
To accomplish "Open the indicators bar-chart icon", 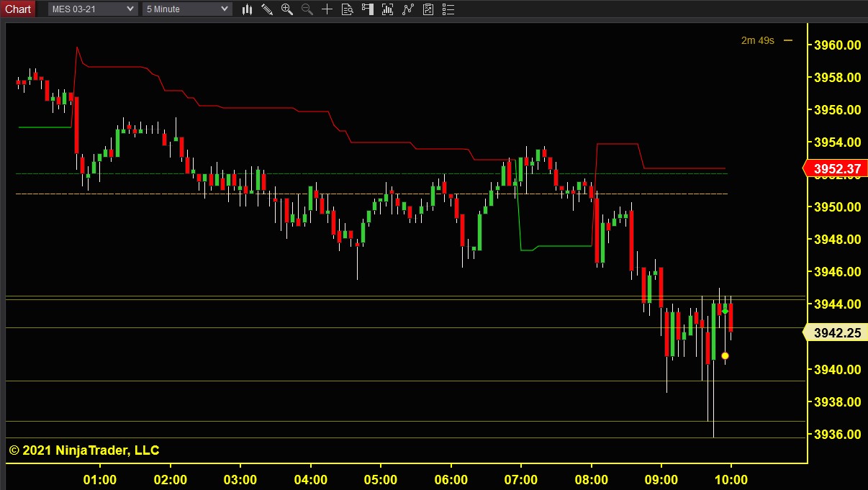I will pyautogui.click(x=388, y=9).
